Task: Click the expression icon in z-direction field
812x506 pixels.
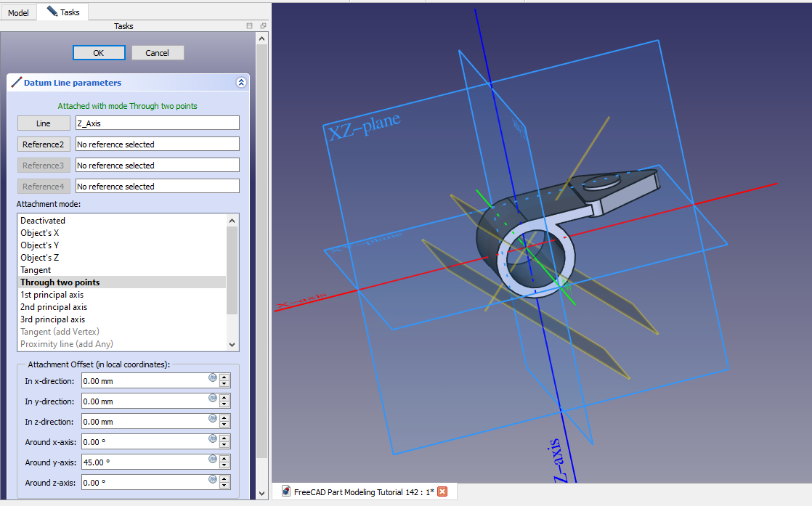Action: (x=213, y=418)
